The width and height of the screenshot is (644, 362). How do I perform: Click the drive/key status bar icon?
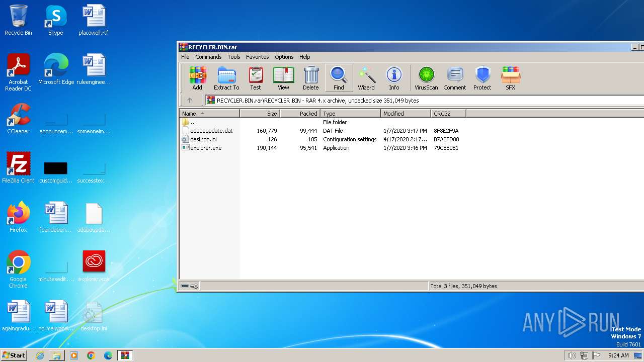click(x=190, y=286)
